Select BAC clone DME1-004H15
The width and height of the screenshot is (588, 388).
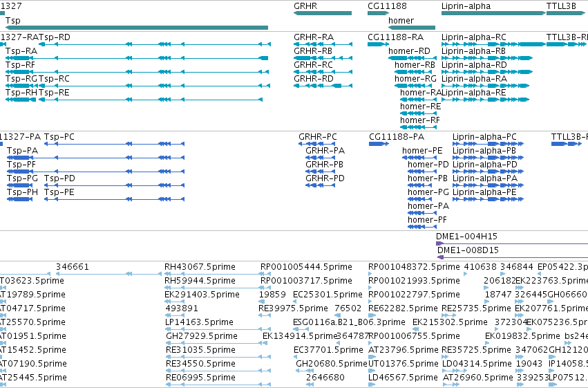(x=466, y=237)
